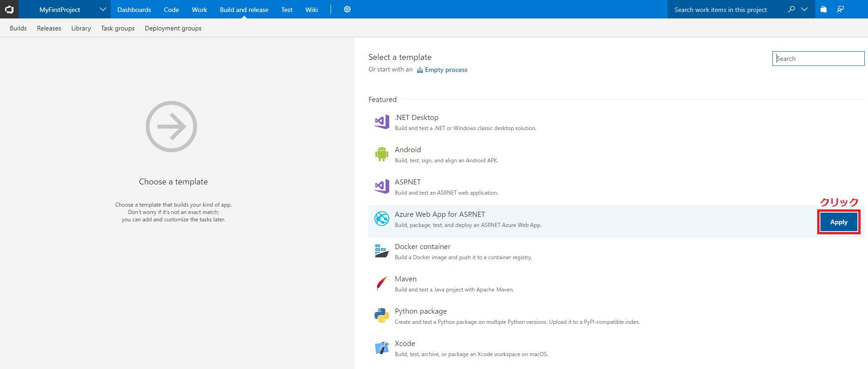
Task: Select the Docker container template icon
Action: pos(381,251)
